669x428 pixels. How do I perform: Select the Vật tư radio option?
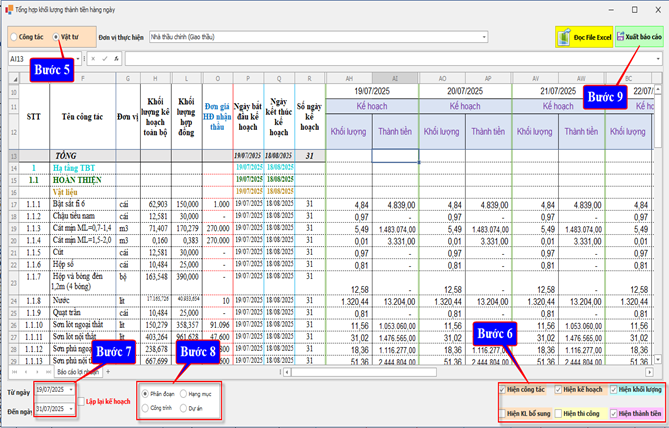55,36
